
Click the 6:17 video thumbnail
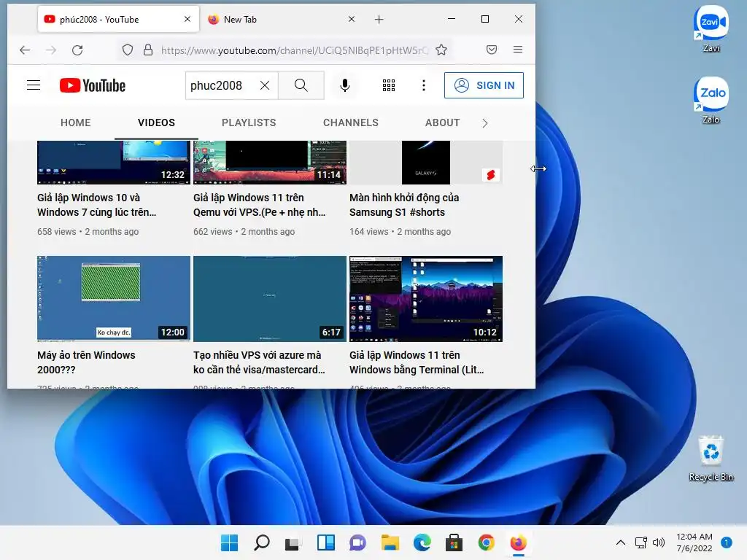[x=270, y=298]
